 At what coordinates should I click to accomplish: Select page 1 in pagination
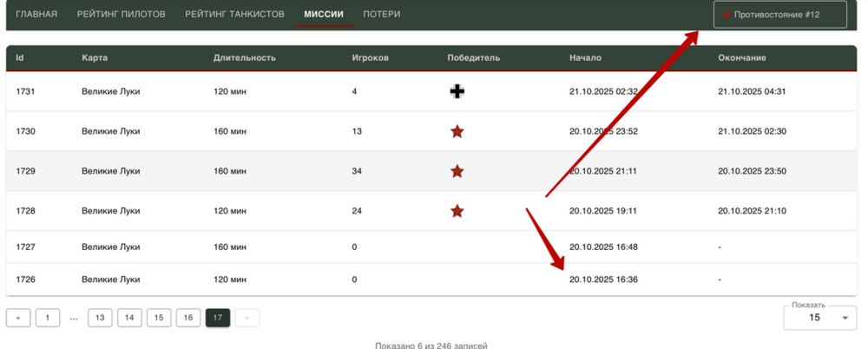[x=48, y=318]
